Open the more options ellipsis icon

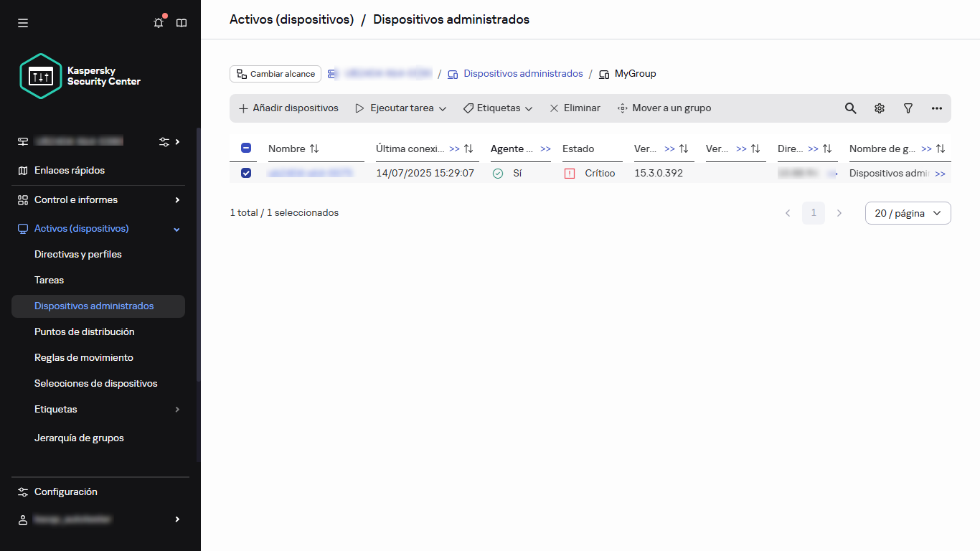tap(936, 108)
